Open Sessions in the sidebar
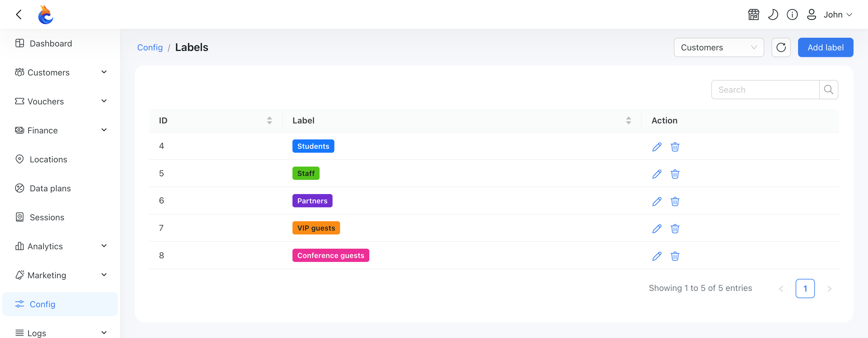This screenshot has width=868, height=338. pyautogui.click(x=60, y=217)
